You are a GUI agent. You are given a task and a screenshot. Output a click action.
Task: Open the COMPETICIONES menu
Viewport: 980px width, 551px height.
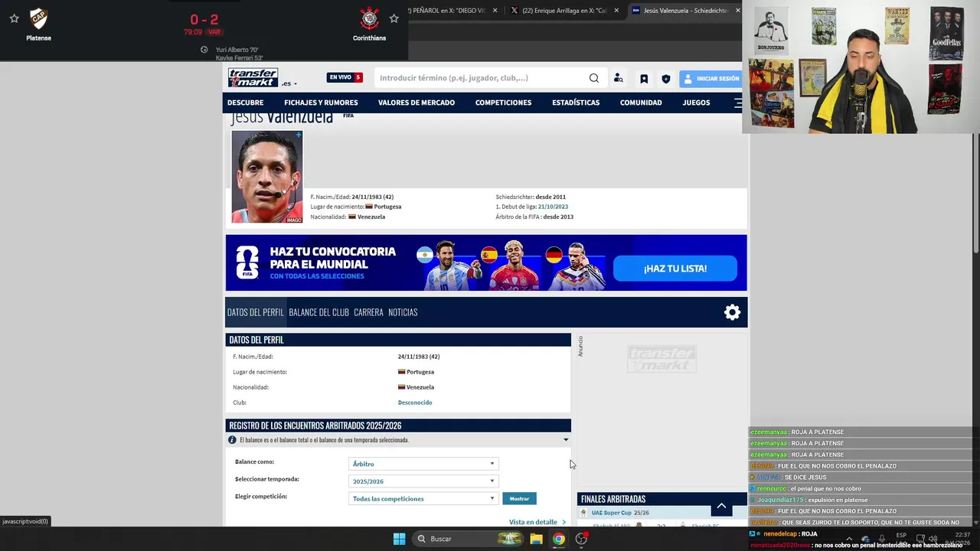tap(503, 103)
